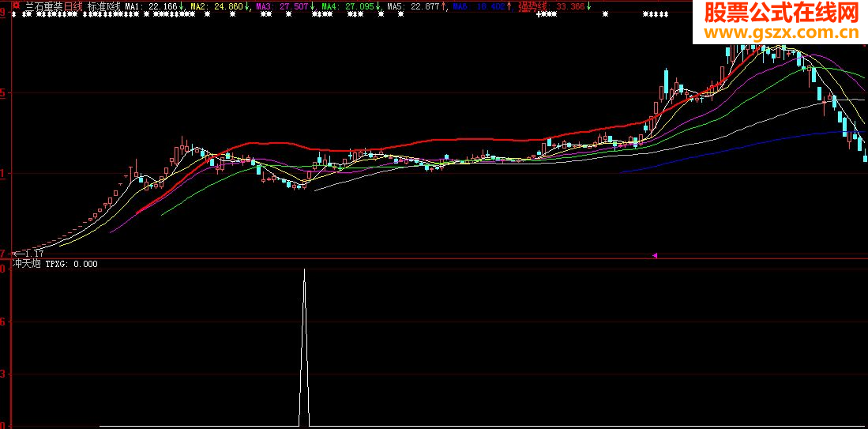
Task: Click the MA5: 22.877 value
Action: (x=413, y=6)
